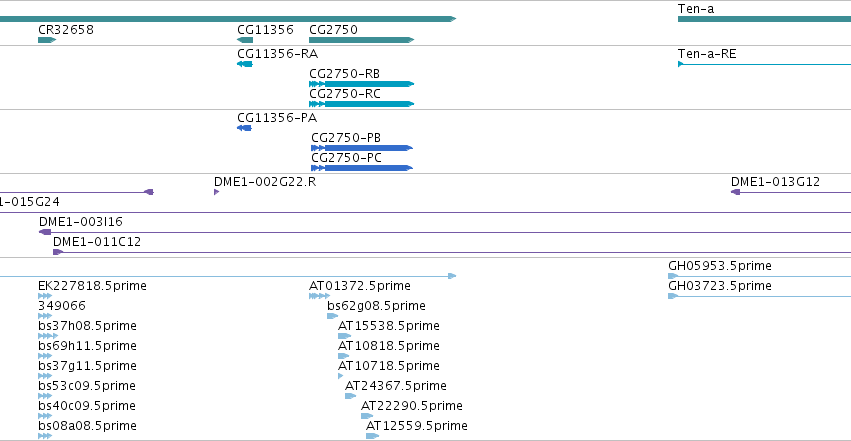Image resolution: width=851 pixels, height=441 pixels.
Task: Select the DME1-011C12 clone arrowhead
Action: [x=58, y=252]
